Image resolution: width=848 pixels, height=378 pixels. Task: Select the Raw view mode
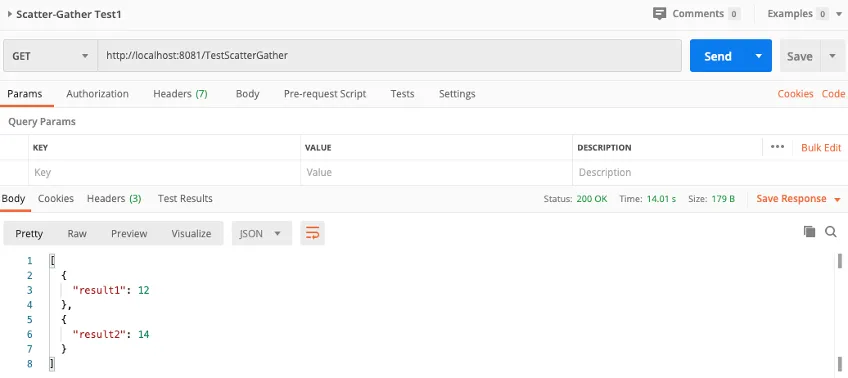tap(77, 234)
